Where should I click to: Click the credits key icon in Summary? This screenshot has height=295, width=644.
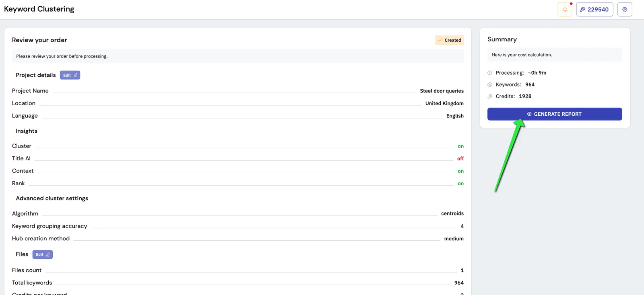[490, 96]
